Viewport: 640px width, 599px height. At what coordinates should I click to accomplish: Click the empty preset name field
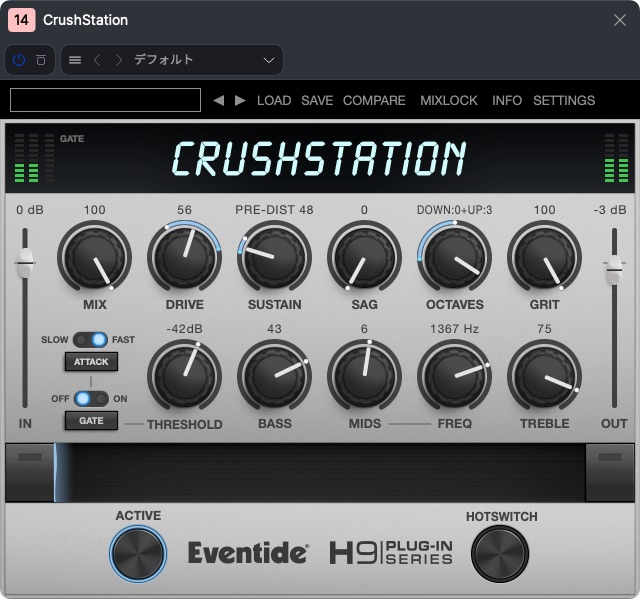tap(105, 100)
